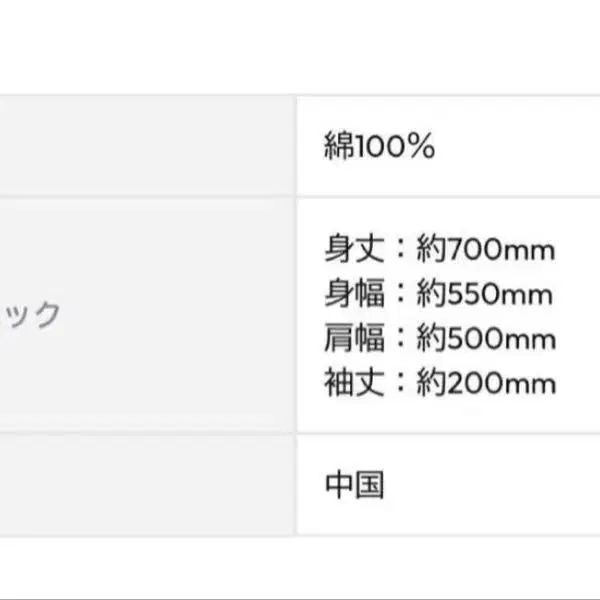This screenshot has width=600, height=600.
Task: Click the 綿 kanji character
Action: tap(338, 145)
